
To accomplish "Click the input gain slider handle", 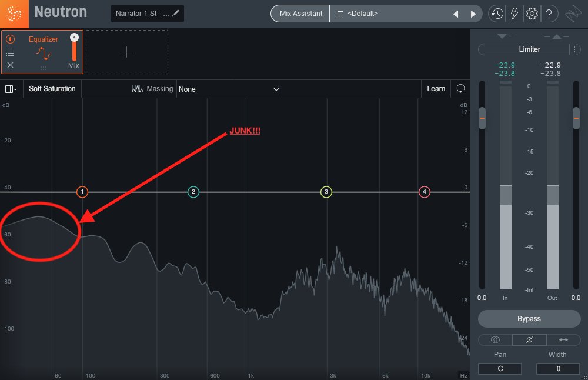I will [x=482, y=118].
